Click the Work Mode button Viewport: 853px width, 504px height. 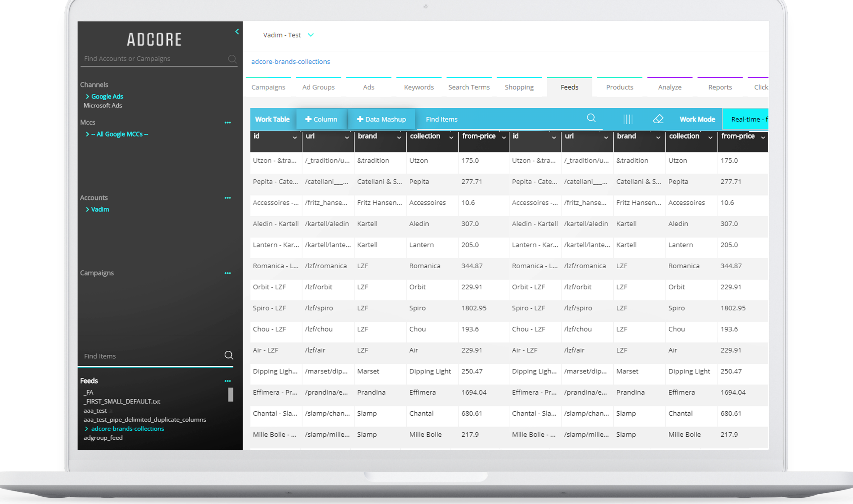point(697,120)
